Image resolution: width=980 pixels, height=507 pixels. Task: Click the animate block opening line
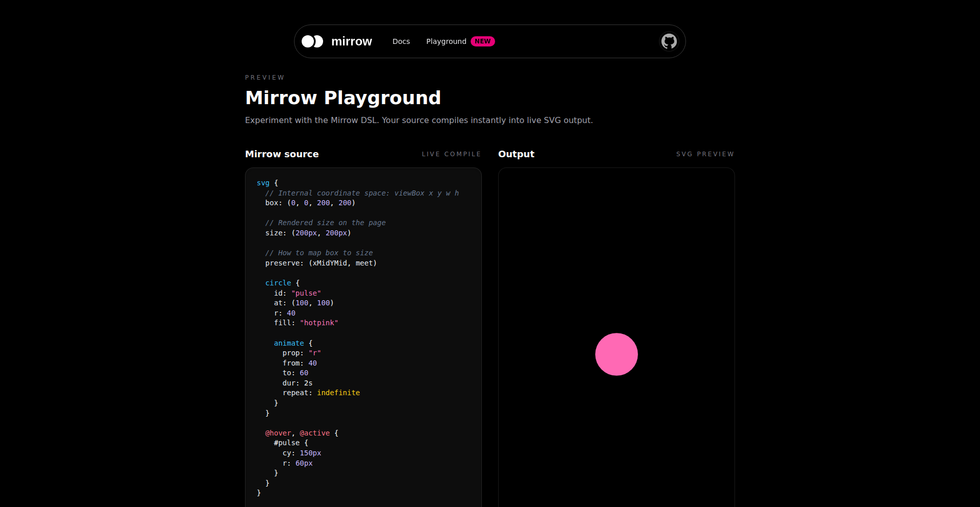tap(293, 343)
